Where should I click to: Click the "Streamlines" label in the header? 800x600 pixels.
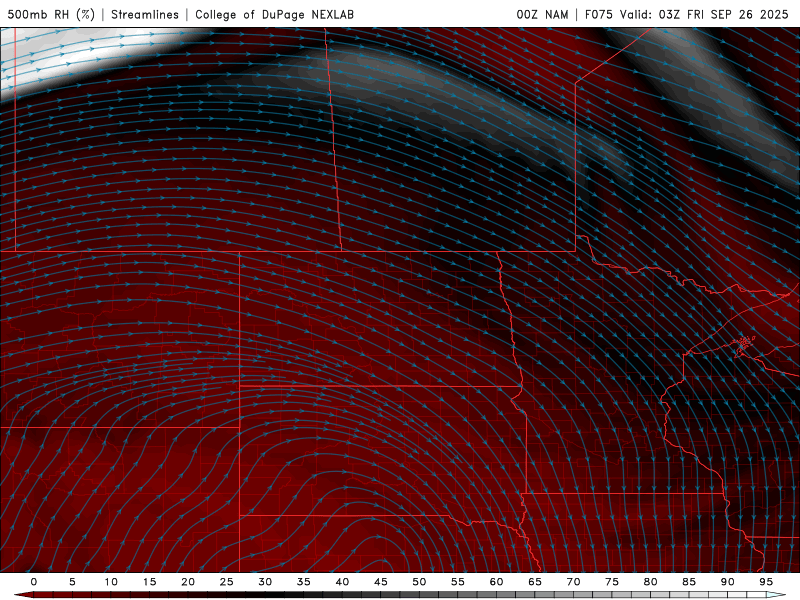[x=145, y=14]
